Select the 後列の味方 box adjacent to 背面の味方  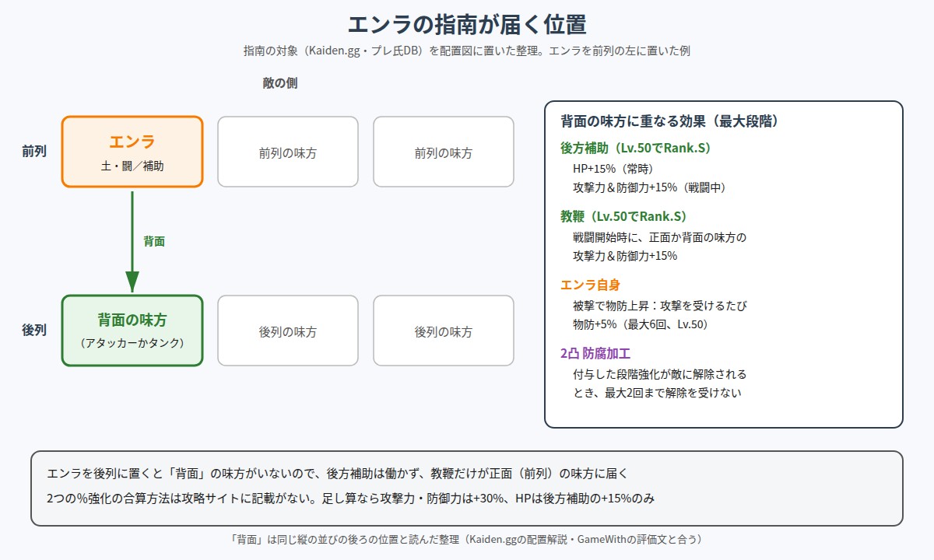tap(288, 331)
